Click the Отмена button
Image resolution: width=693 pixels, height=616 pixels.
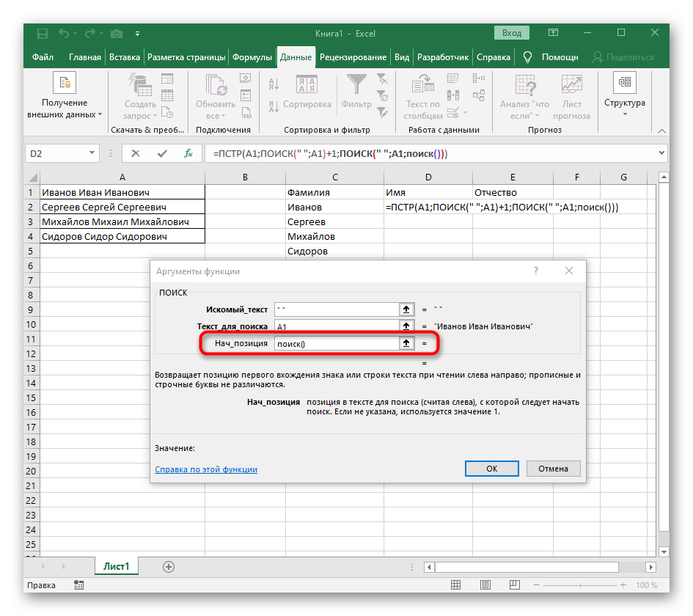point(553,469)
